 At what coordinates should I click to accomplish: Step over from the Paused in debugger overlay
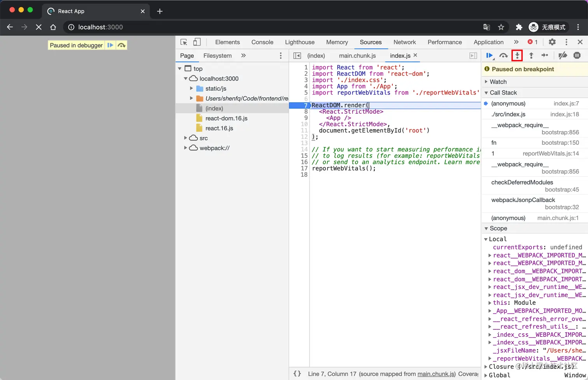[122, 45]
